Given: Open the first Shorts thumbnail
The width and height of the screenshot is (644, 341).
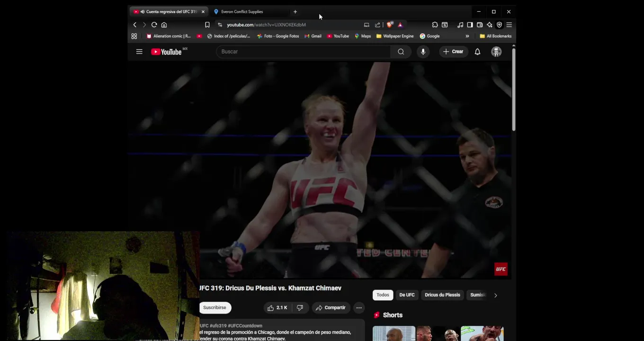Looking at the screenshot, I should coord(394,333).
